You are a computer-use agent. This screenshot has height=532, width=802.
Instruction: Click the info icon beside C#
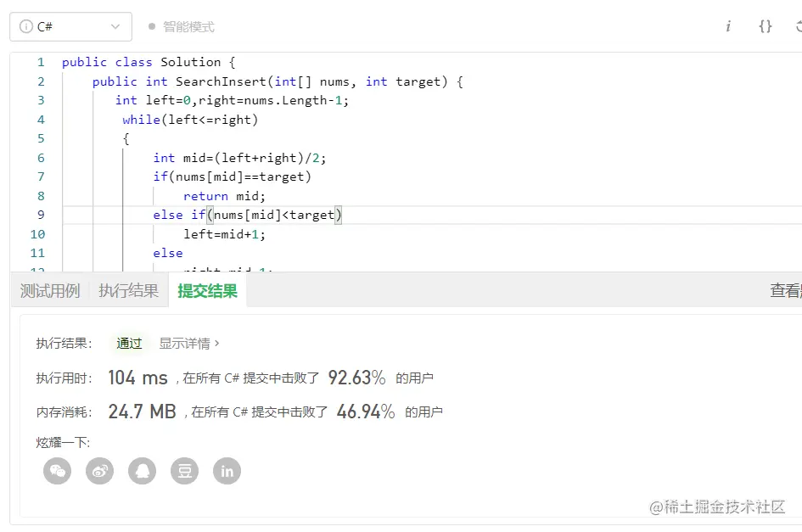[25, 26]
